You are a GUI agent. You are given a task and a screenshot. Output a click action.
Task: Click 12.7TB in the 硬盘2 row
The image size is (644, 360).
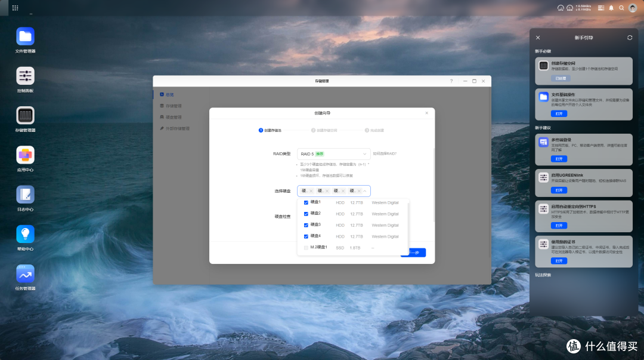pos(357,214)
